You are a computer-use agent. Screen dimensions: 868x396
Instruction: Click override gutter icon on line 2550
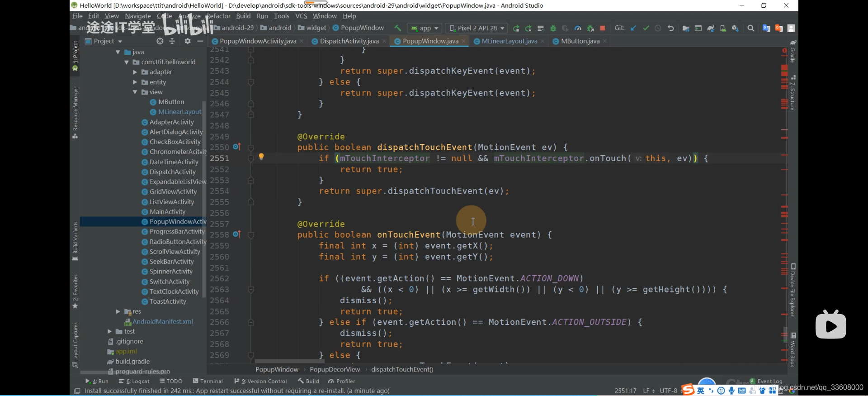(x=236, y=147)
